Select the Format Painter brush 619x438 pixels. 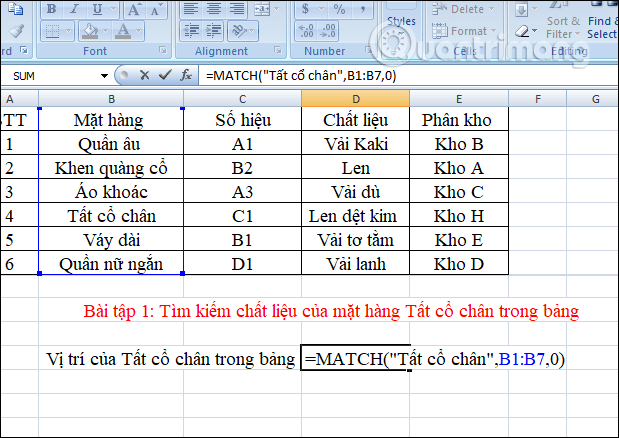(16, 31)
